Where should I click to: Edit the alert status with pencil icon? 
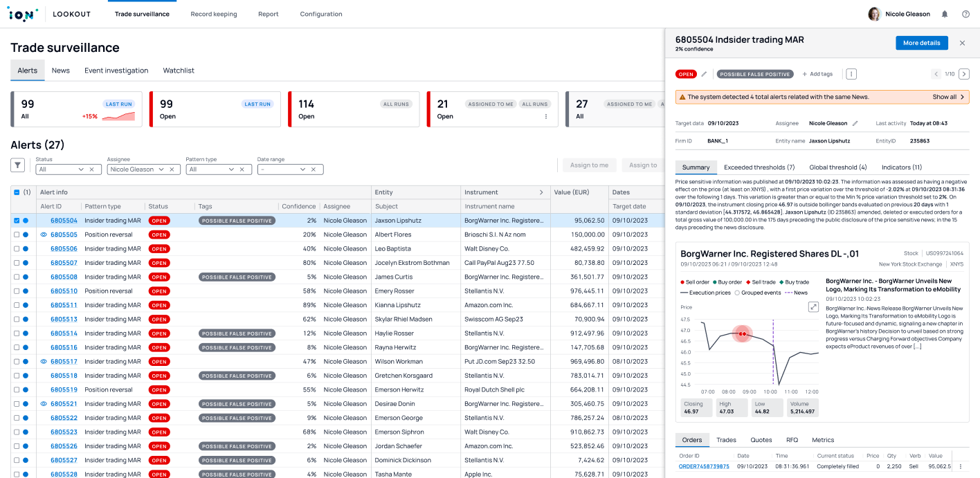pyautogui.click(x=705, y=74)
